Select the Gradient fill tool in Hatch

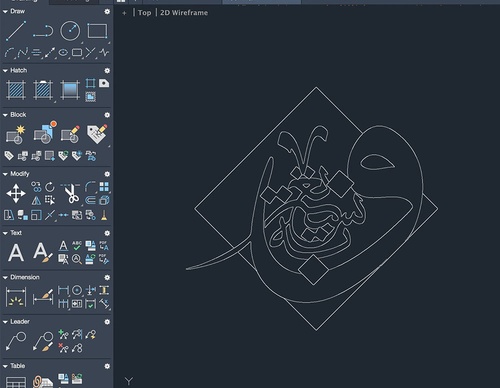(x=70, y=90)
